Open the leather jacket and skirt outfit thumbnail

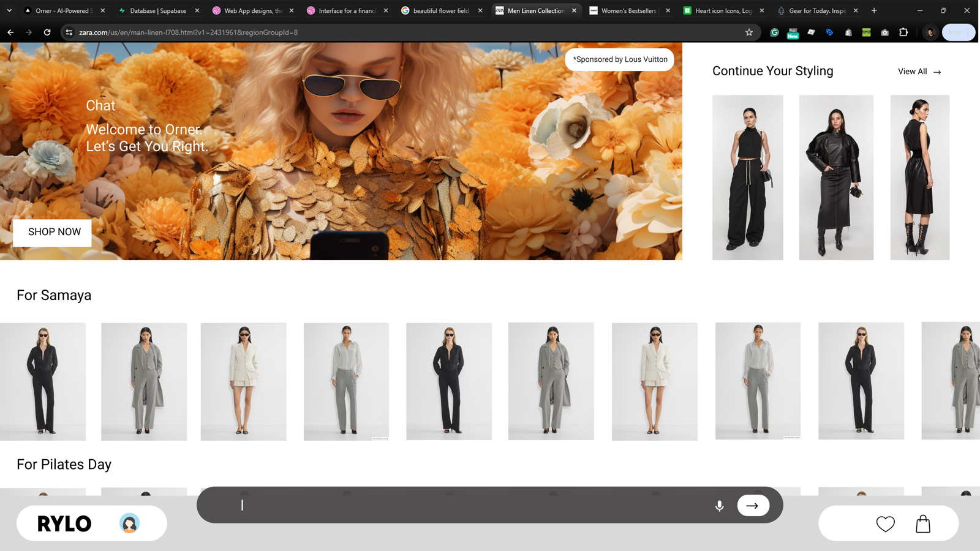[836, 178]
